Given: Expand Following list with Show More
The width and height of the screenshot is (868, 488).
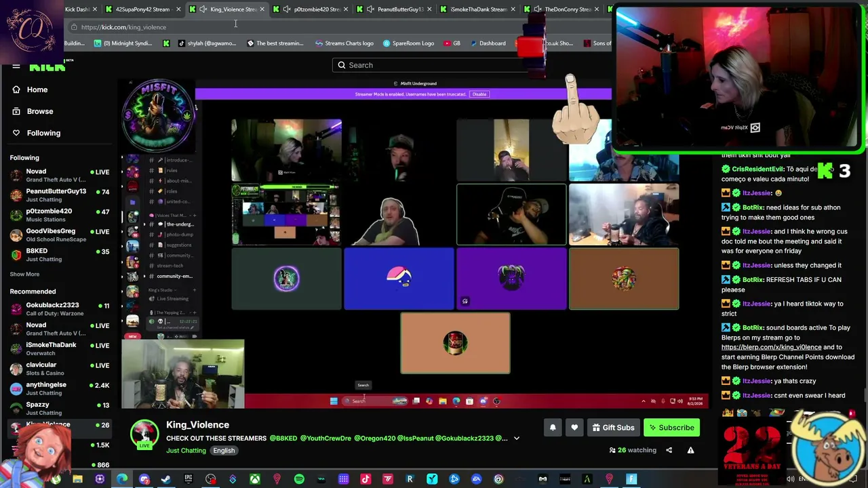Looking at the screenshot, I should click(24, 274).
